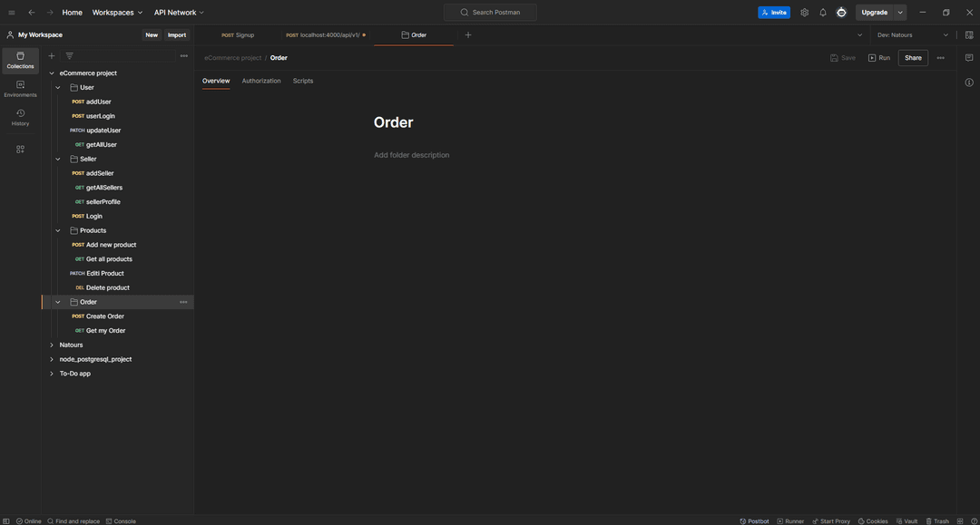
Task: Collapse the eCommerce project collection
Action: 52,73
